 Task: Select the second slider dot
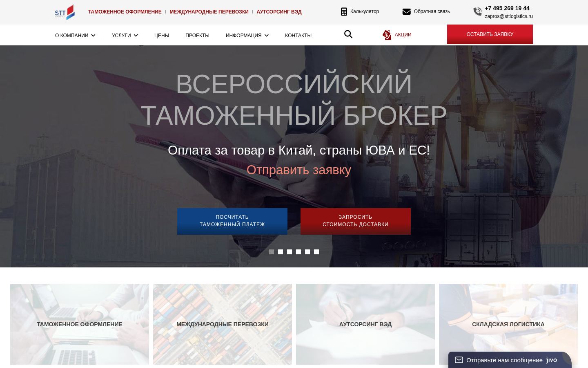[x=281, y=252]
